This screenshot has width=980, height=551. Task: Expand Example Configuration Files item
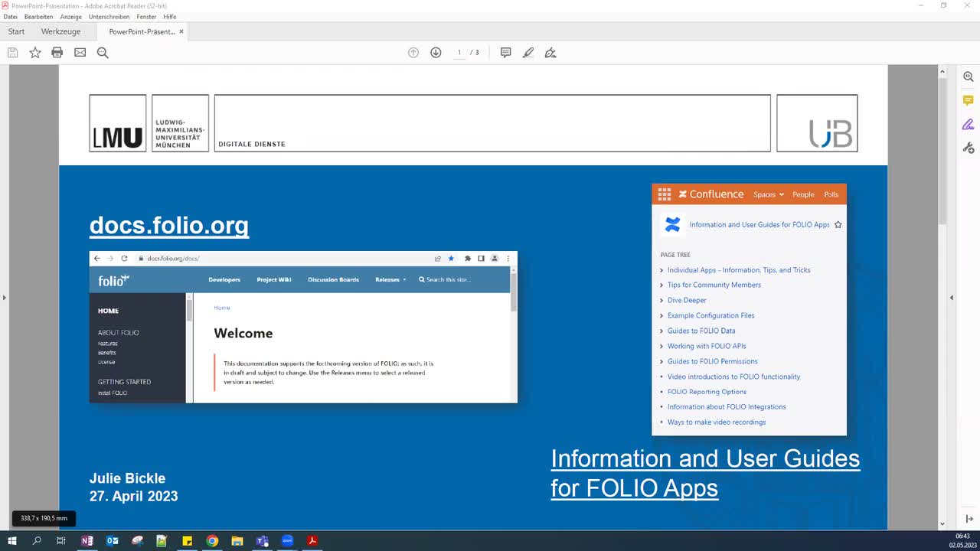(x=661, y=315)
